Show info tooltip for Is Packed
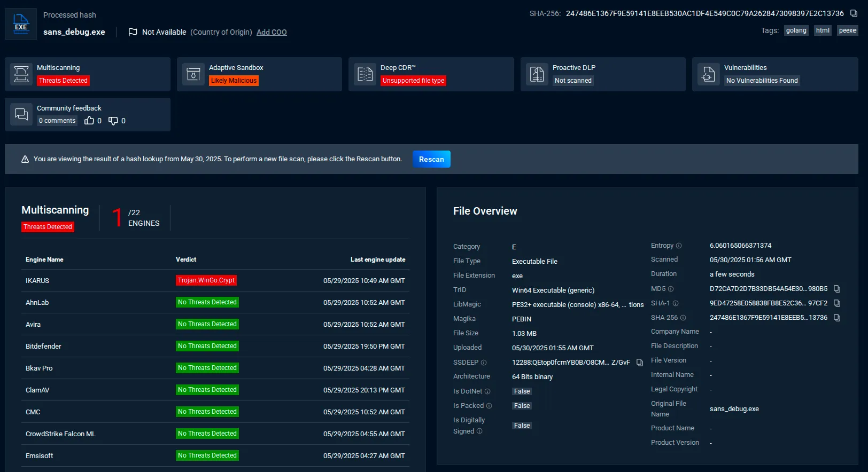The width and height of the screenshot is (868, 472). pos(489,406)
